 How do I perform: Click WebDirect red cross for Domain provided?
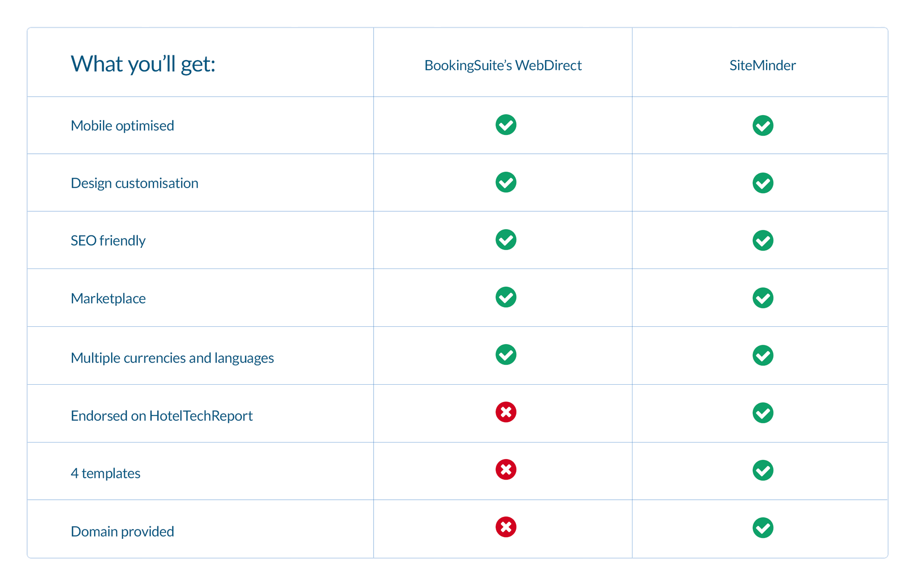pos(506,527)
